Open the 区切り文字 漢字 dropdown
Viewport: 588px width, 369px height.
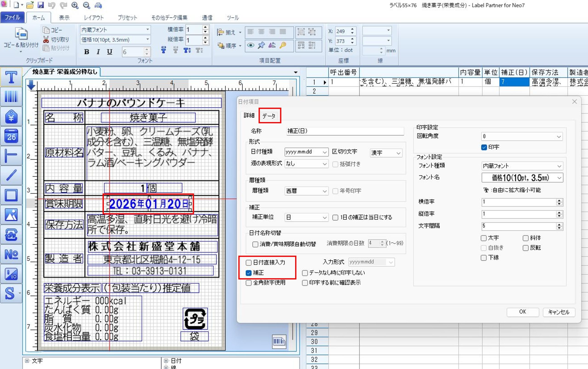point(386,153)
